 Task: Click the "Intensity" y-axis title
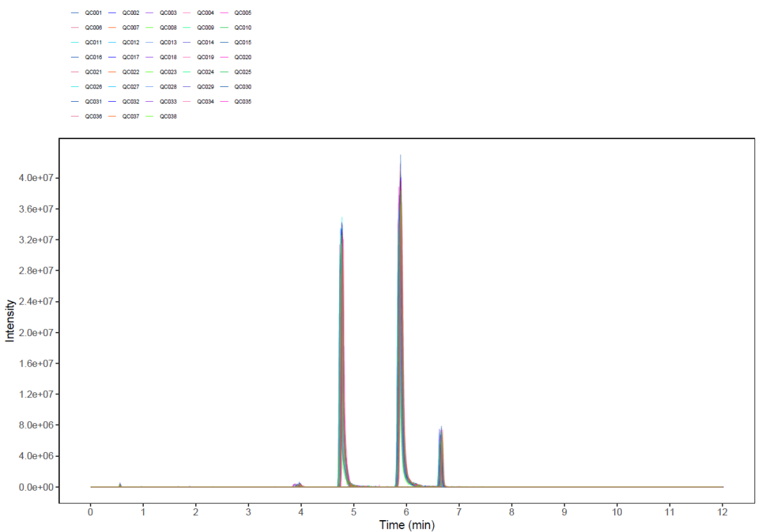(10, 321)
